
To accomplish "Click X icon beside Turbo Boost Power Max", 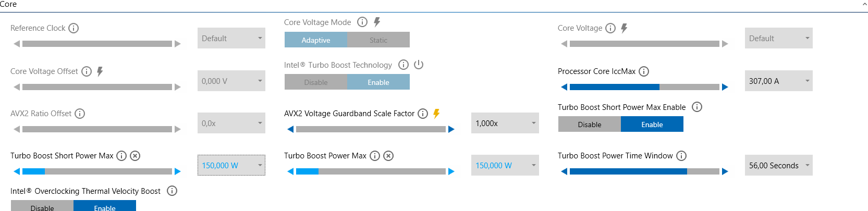I will click(388, 156).
